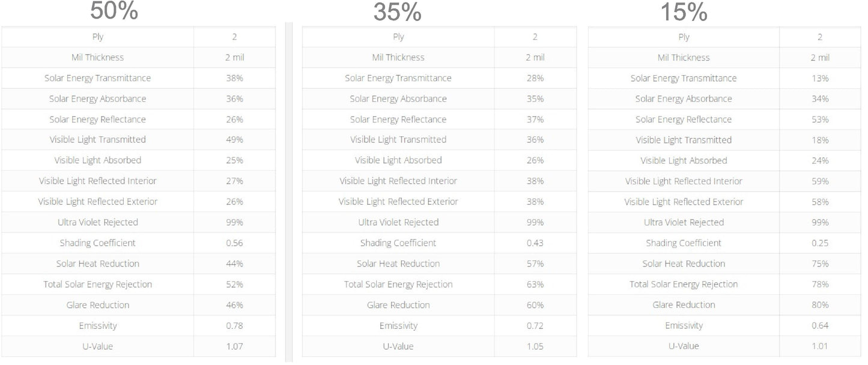Click the 0.72 Emissivity value
Viewport: 868px width, 365px height.
click(535, 326)
